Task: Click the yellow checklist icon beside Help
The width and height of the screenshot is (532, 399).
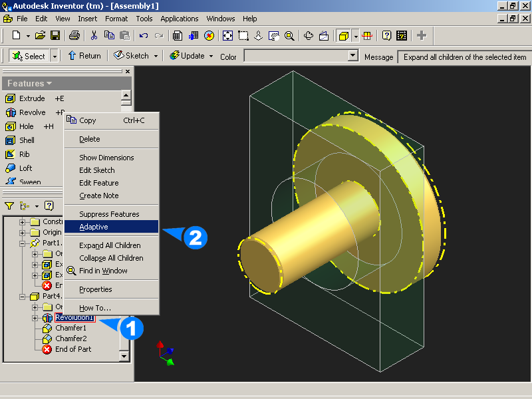Action: point(402,35)
